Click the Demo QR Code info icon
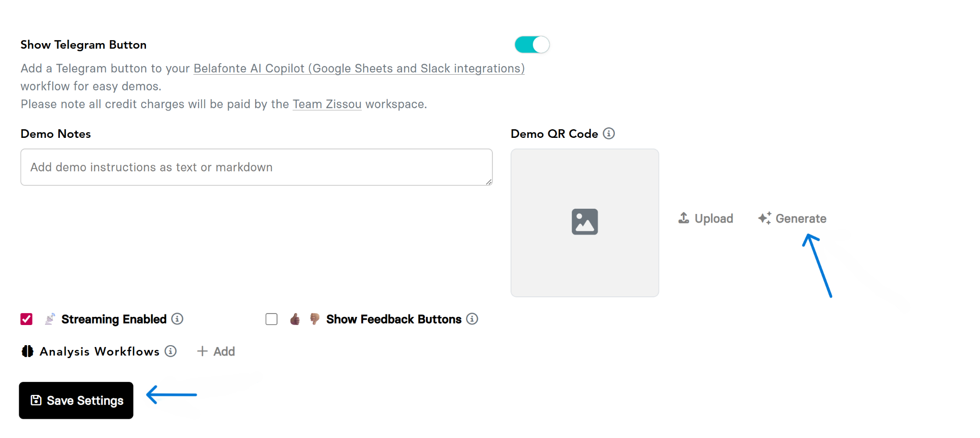Screen dimensions: 980x438 [609, 134]
